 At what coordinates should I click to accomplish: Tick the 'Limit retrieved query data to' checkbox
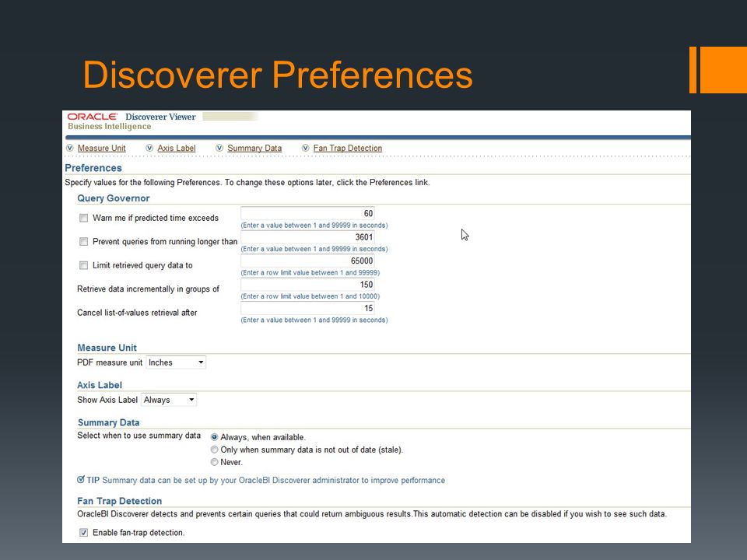click(84, 265)
